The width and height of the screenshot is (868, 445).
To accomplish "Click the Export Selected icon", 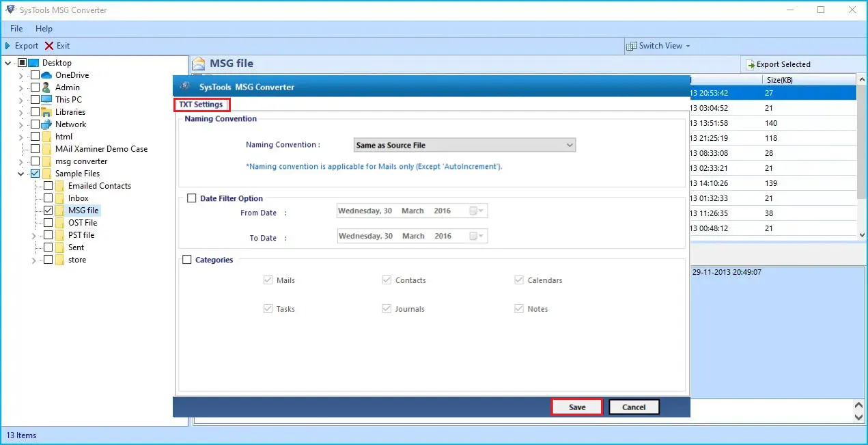I will (x=750, y=64).
